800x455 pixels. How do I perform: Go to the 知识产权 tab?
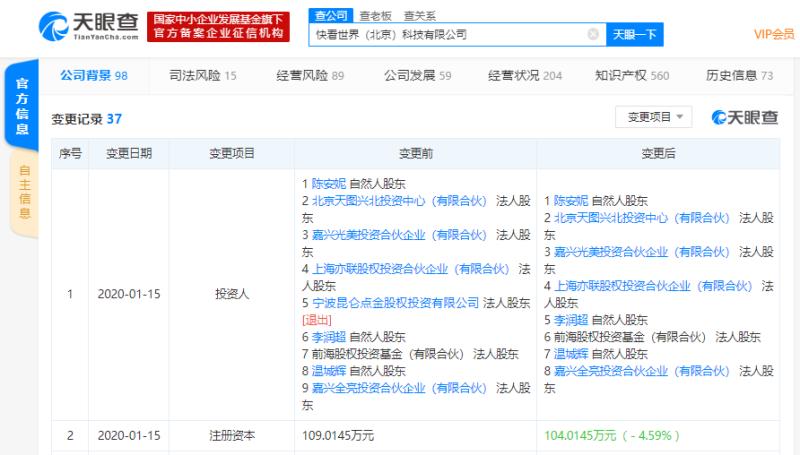click(x=632, y=75)
